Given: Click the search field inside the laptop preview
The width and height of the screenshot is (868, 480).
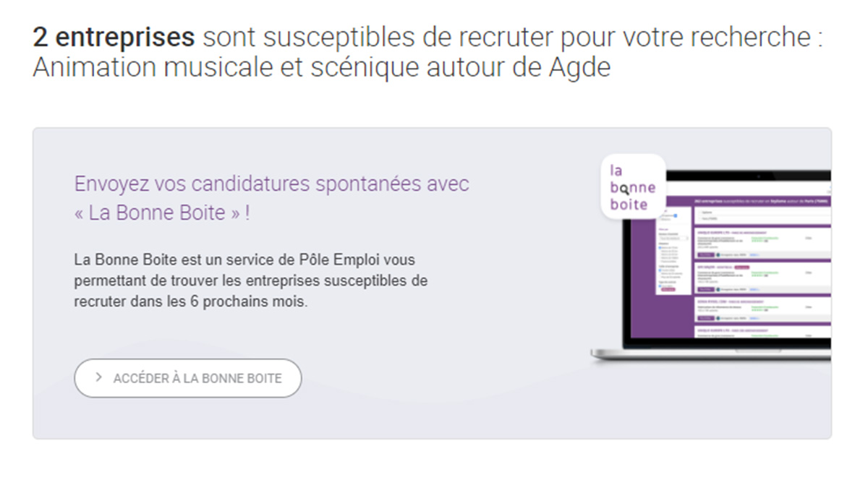Looking at the screenshot, I should tap(762, 215).
